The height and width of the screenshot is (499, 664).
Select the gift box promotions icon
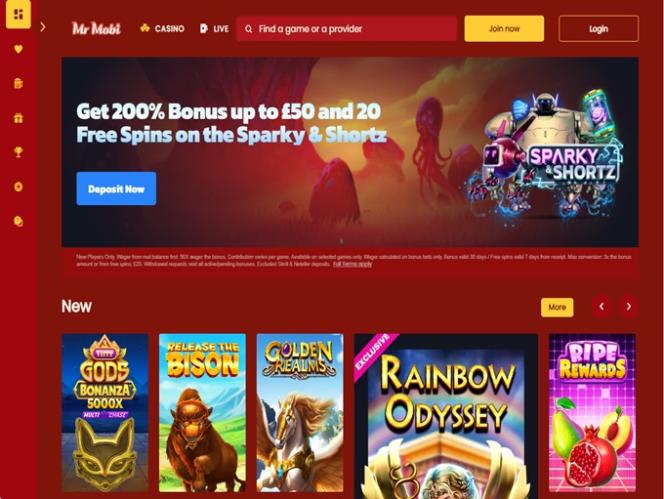coord(18,118)
